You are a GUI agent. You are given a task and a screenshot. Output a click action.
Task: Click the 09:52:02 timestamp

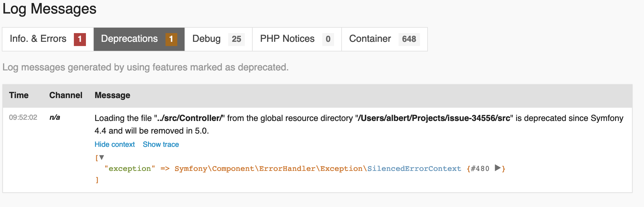click(23, 118)
